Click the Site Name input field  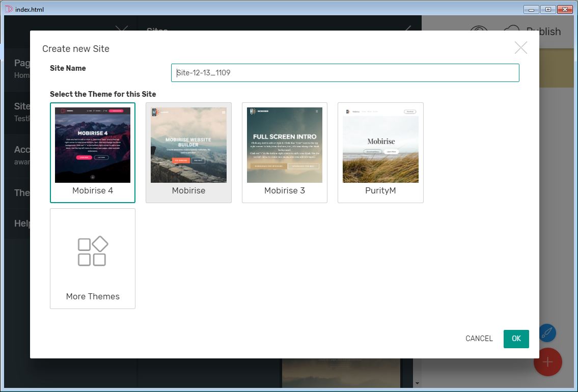click(x=345, y=73)
